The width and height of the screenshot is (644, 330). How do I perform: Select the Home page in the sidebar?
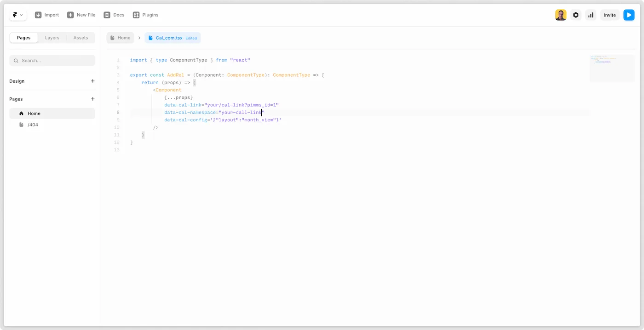click(x=34, y=113)
